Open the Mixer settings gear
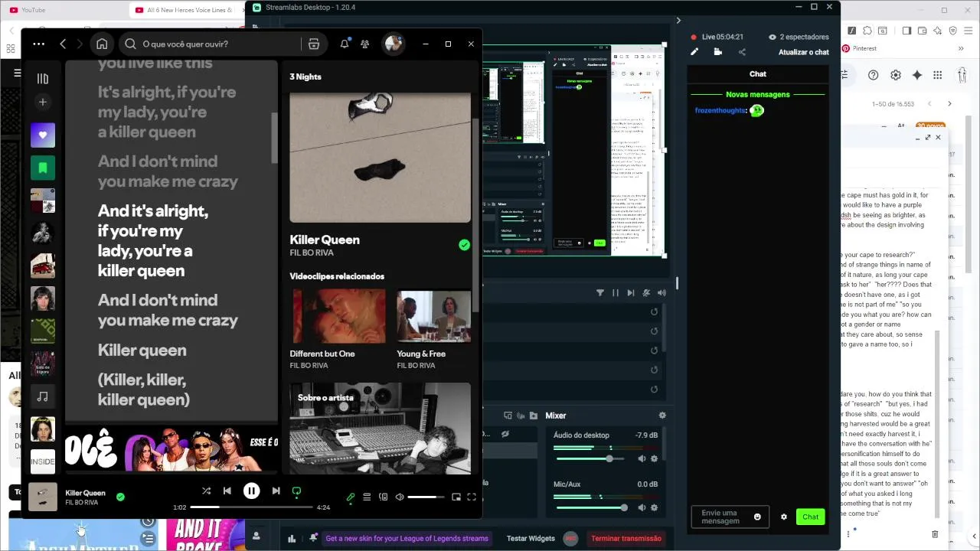 662,416
